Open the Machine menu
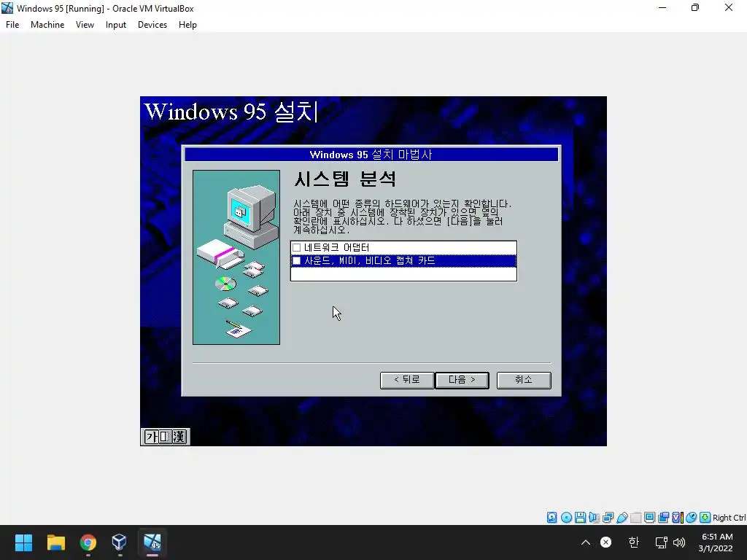The image size is (747, 560). click(47, 25)
